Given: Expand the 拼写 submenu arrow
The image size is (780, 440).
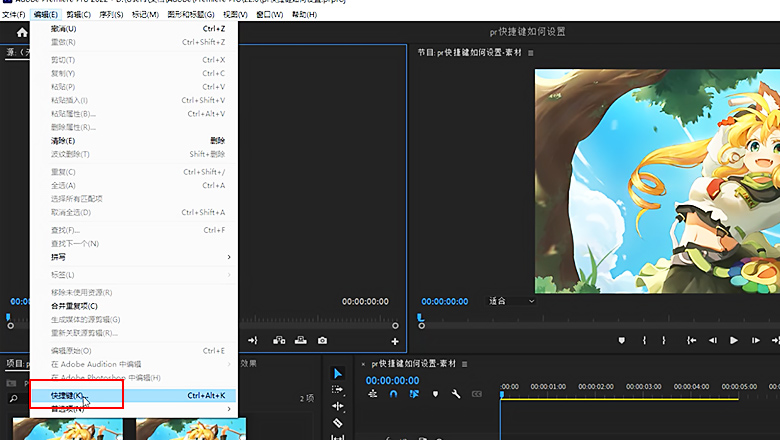Looking at the screenshot, I should pyautogui.click(x=229, y=257).
